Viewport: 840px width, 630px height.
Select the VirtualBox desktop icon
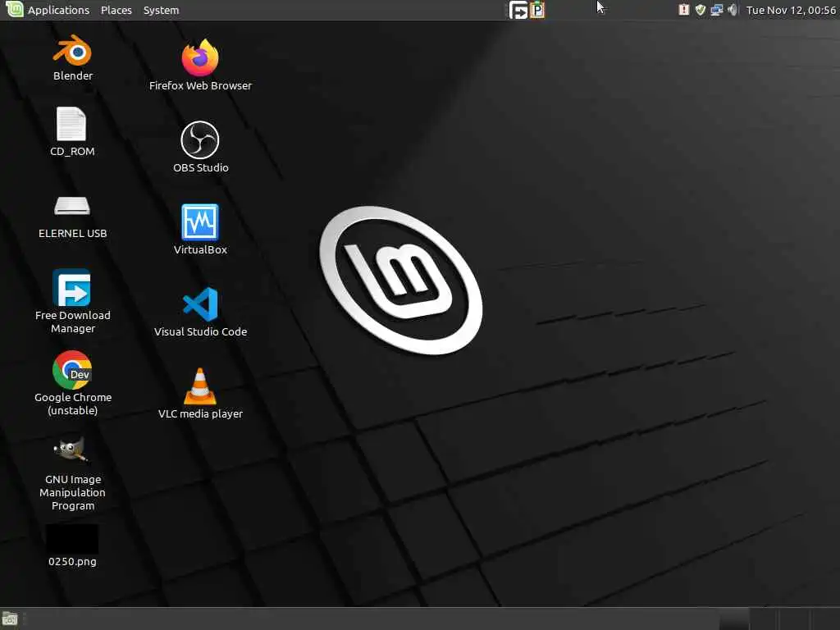[x=200, y=222]
